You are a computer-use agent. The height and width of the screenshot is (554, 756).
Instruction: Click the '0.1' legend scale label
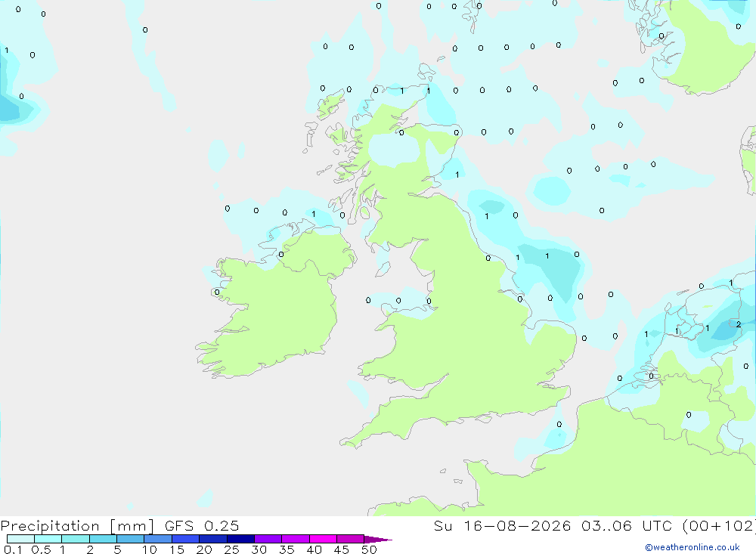coord(13,549)
